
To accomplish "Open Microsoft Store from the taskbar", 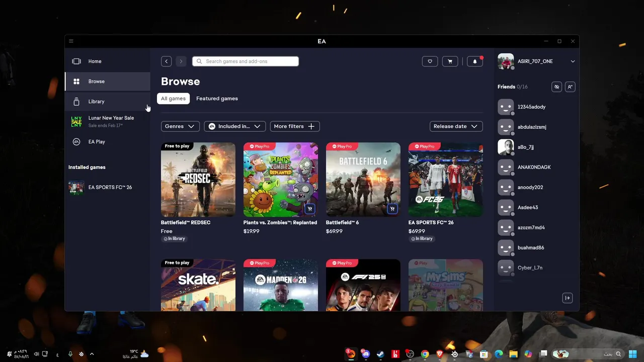I will pos(484,354).
